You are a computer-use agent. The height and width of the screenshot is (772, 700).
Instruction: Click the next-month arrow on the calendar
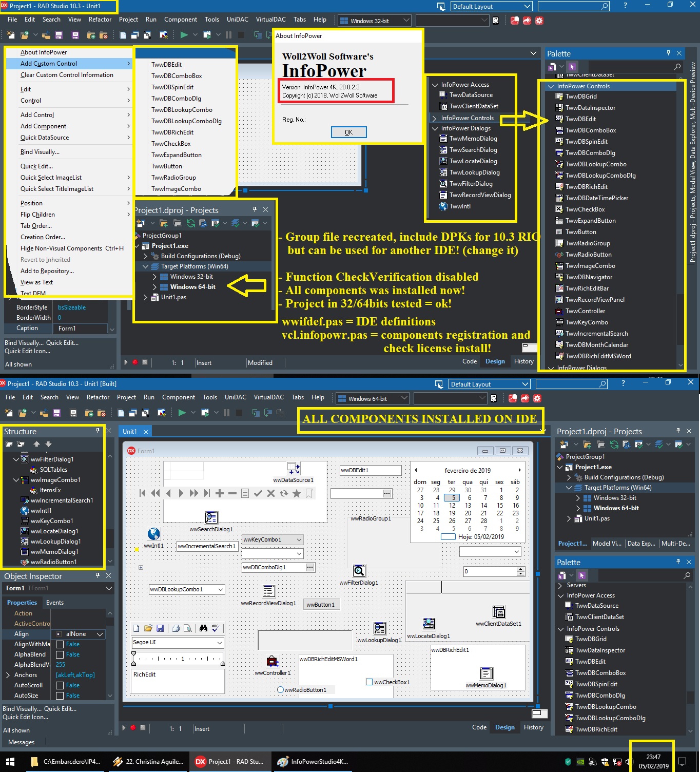[x=519, y=470]
